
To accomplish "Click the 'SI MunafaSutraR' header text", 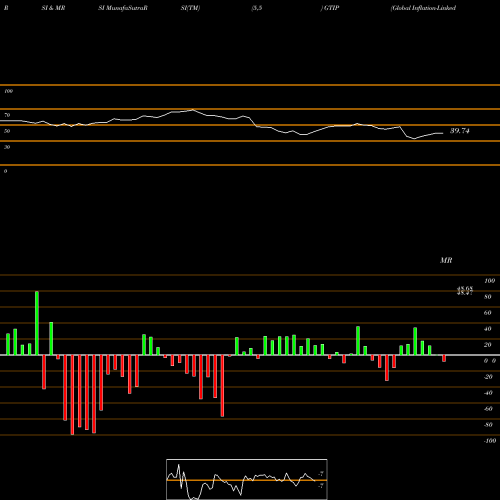I will click(123, 8).
